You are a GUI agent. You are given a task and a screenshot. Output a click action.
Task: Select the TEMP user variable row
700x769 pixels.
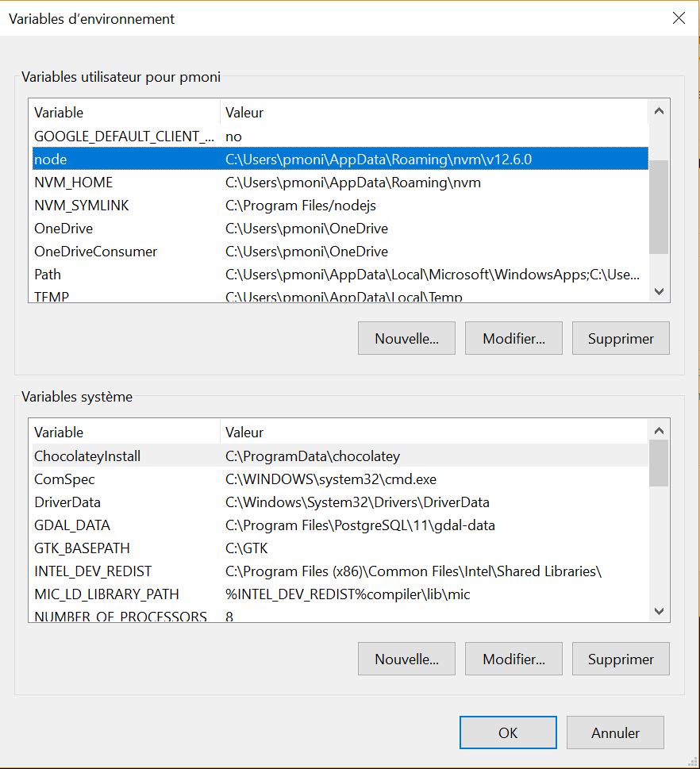tap(340, 296)
